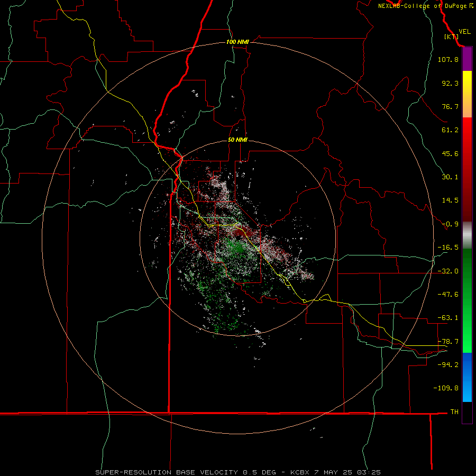
Task: Click the TH threshold label
Action: point(454,411)
